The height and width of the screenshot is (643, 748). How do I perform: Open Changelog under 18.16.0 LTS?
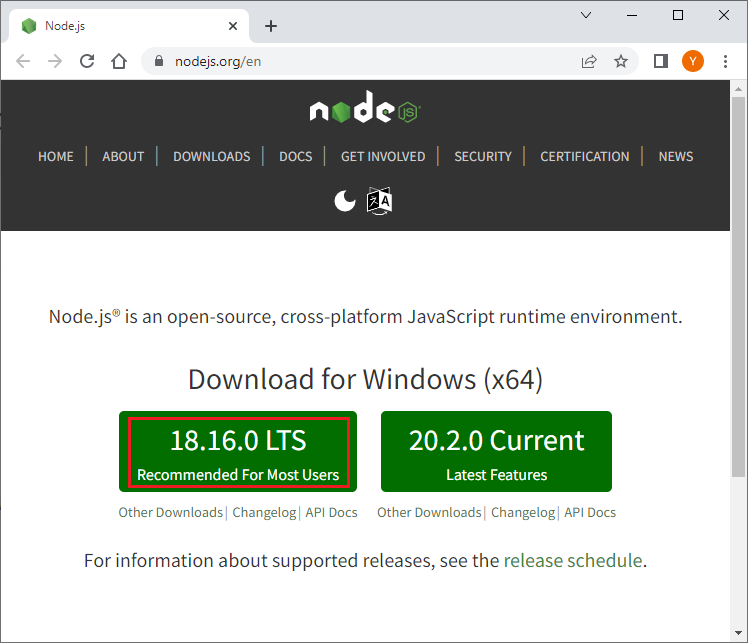pyautogui.click(x=264, y=512)
